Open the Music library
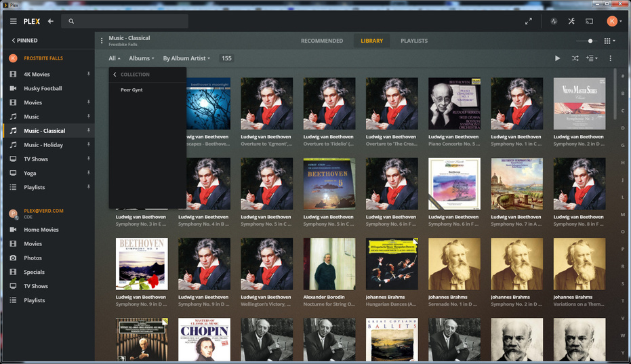The width and height of the screenshot is (631, 364). (x=31, y=117)
